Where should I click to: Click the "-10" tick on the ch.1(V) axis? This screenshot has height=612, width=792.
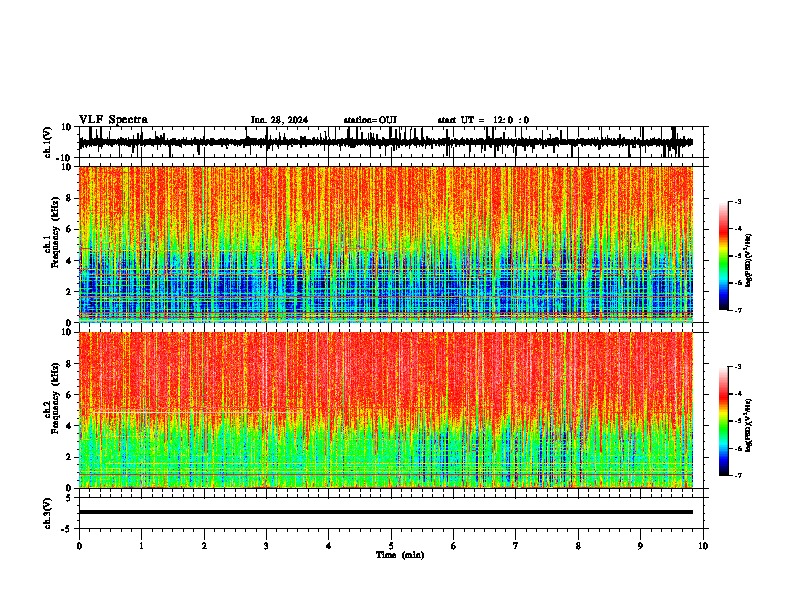pyautogui.click(x=65, y=158)
